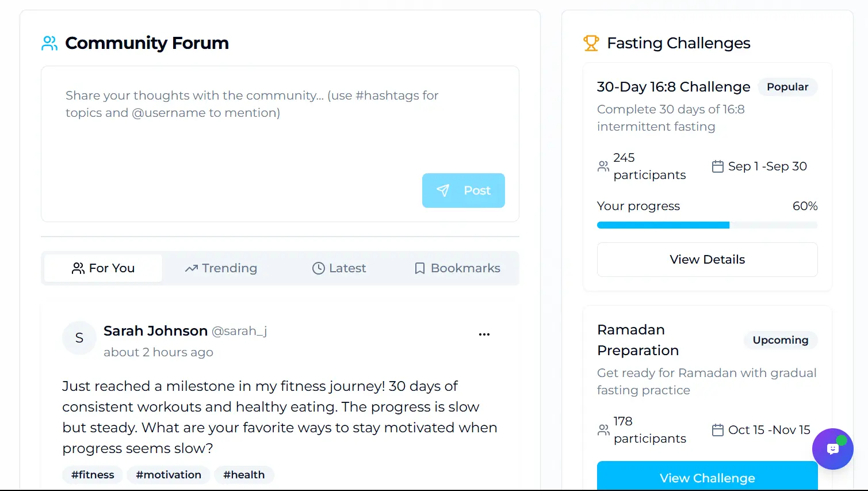Click the participants icon next to 245

click(603, 166)
